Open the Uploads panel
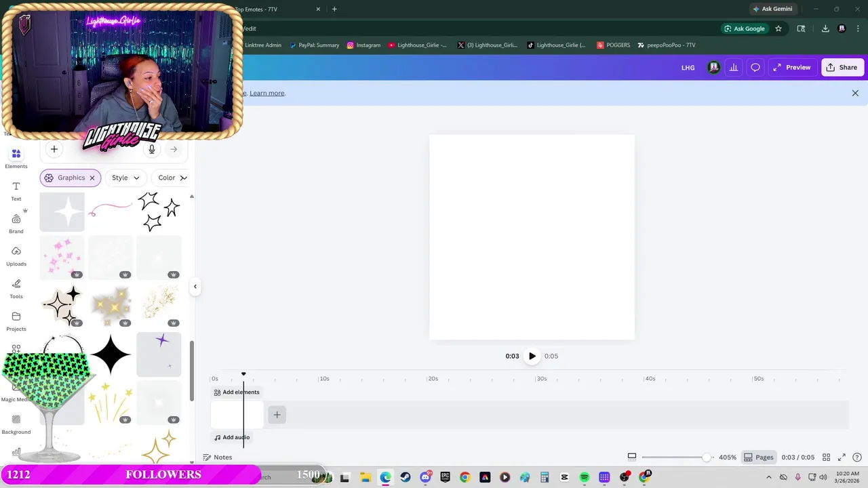The height and width of the screenshot is (488, 868). tap(16, 256)
